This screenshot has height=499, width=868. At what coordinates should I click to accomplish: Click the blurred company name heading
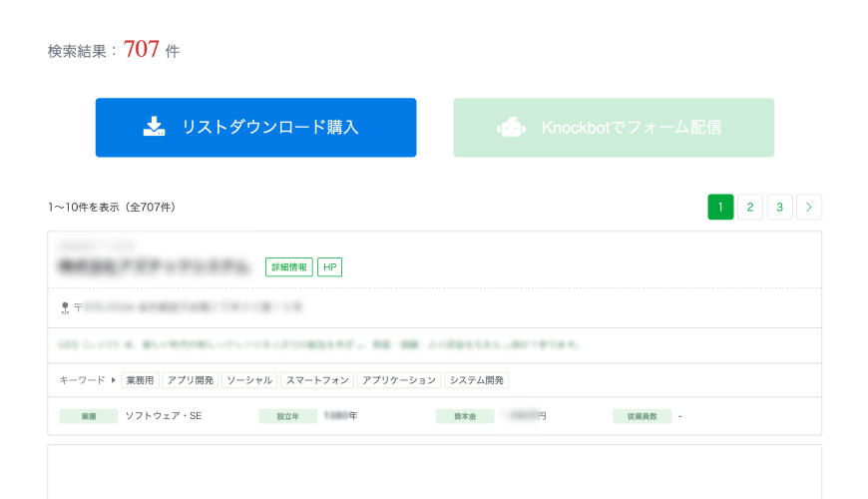(155, 266)
